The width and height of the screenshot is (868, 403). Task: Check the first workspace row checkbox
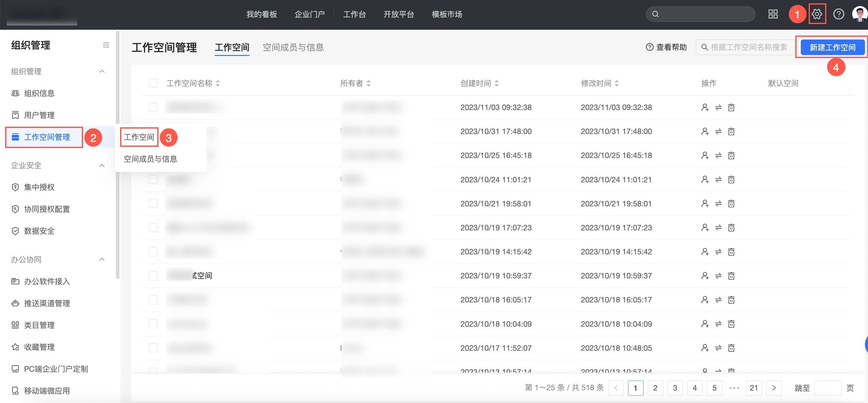pyautogui.click(x=153, y=107)
